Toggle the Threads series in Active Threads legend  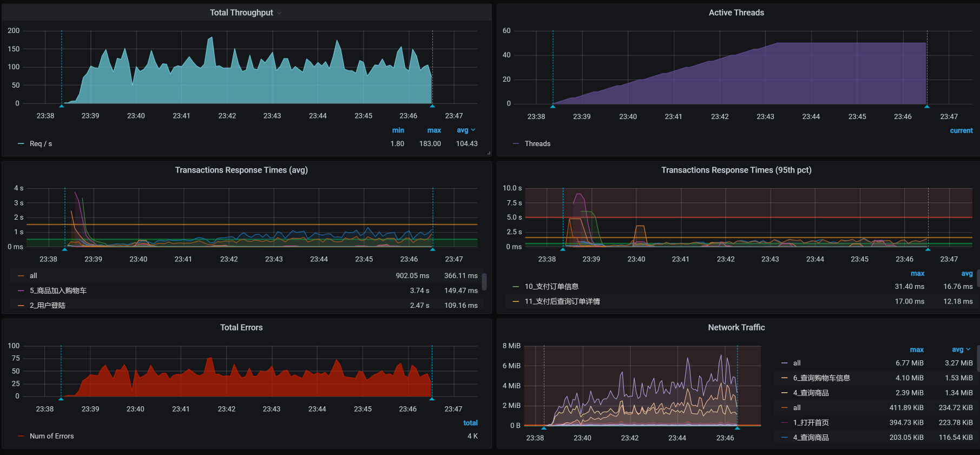[537, 144]
